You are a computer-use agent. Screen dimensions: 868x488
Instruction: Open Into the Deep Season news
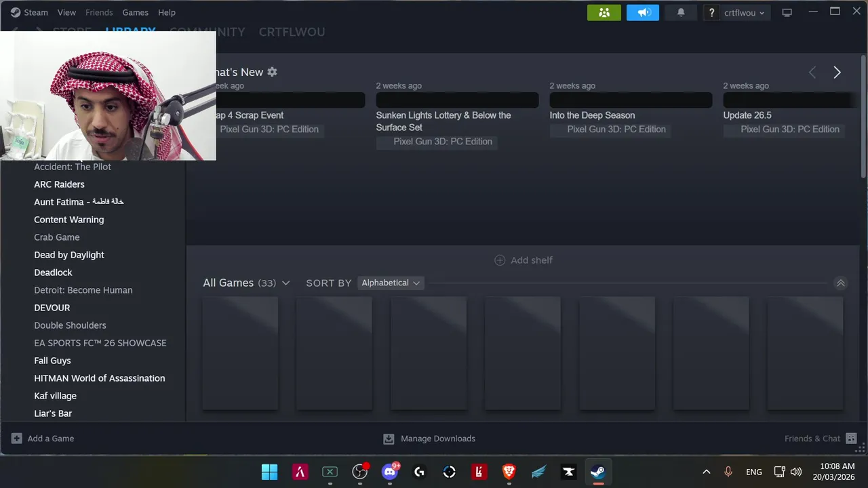[592, 115]
